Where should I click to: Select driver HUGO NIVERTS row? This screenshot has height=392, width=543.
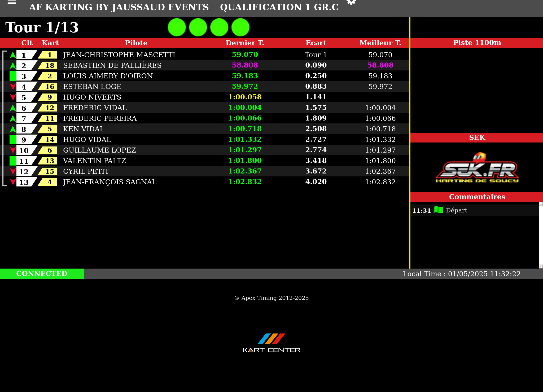pyautogui.click(x=92, y=97)
